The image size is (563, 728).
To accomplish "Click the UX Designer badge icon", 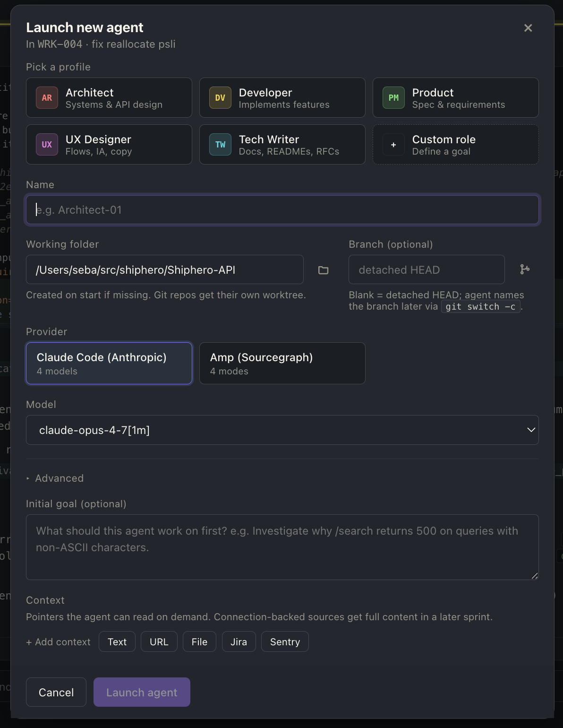I will coord(47,145).
